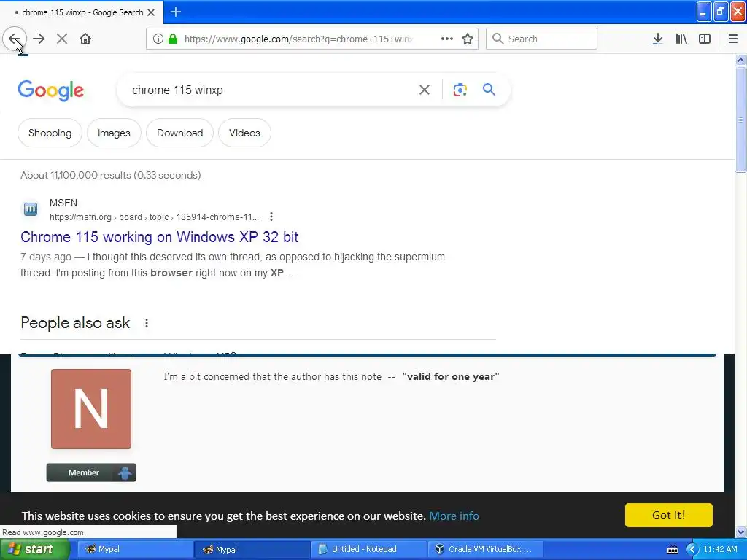Go to the Google logo homepage

click(x=51, y=90)
